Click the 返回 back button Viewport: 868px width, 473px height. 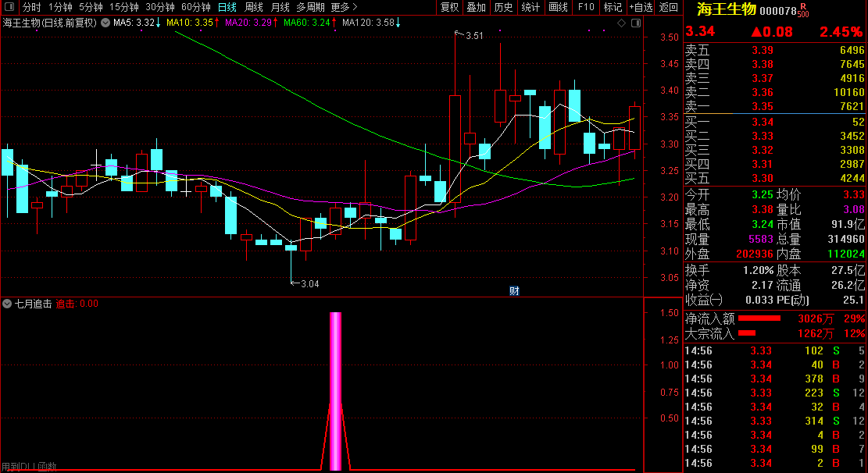[x=669, y=7]
